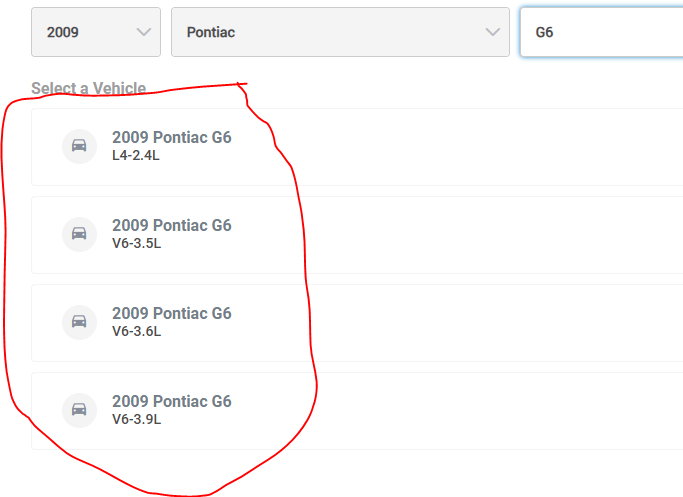Click the Select a Vehicle heading
The width and height of the screenshot is (683, 497).
88,89
